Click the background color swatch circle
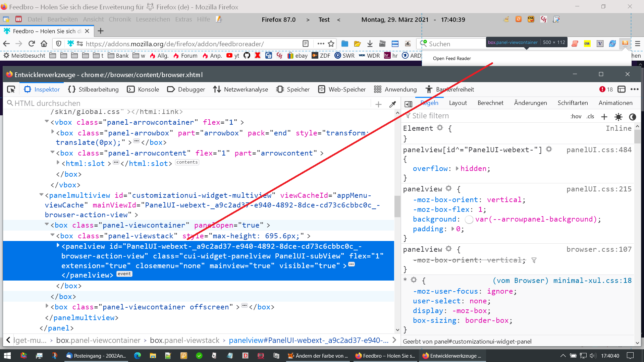This screenshot has height=362, width=644. (469, 220)
